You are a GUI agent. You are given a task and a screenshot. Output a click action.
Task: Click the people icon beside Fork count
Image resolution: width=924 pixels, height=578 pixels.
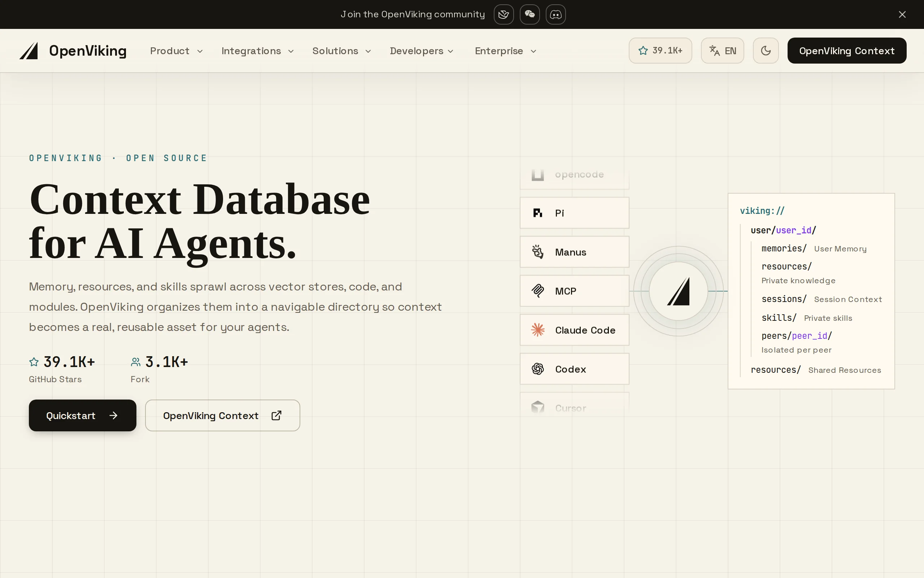(136, 362)
